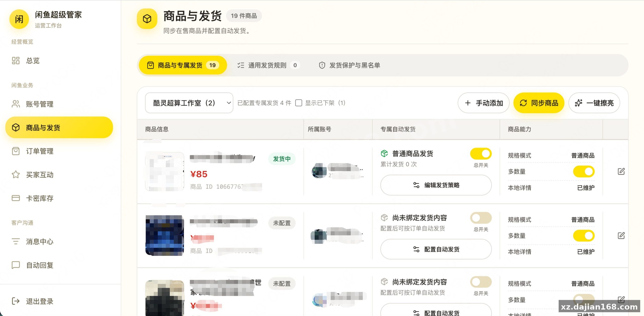Enable 总开关 in second product row
This screenshot has width=644, height=316.
pyautogui.click(x=481, y=218)
